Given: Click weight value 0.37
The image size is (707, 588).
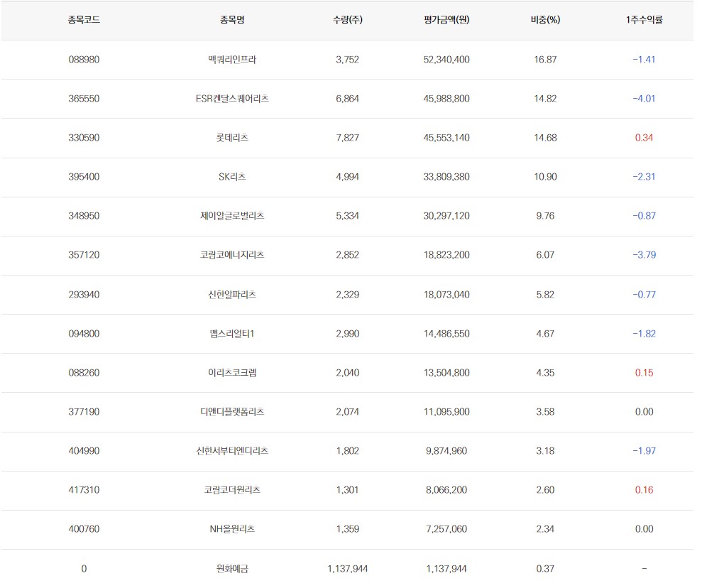Looking at the screenshot, I should pos(545,569).
